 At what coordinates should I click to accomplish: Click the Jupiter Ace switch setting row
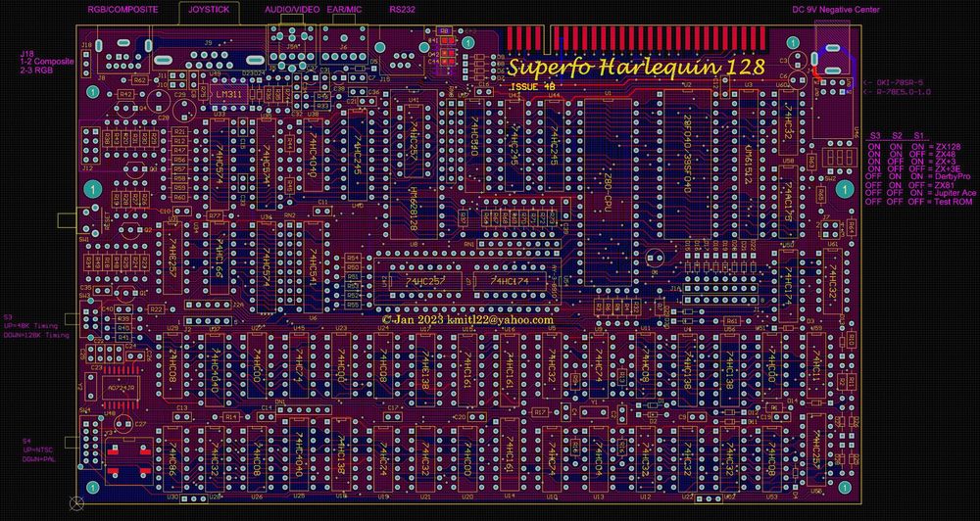(921, 193)
